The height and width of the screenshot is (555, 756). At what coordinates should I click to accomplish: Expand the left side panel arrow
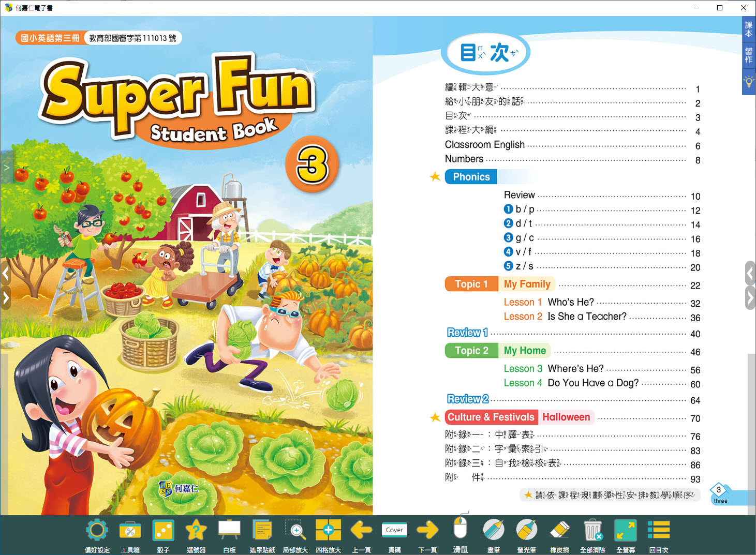7,168
